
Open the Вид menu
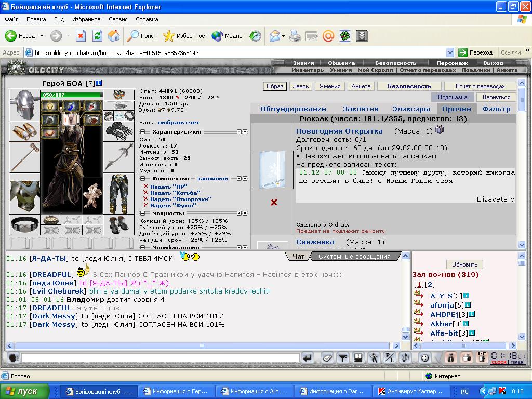[59, 19]
